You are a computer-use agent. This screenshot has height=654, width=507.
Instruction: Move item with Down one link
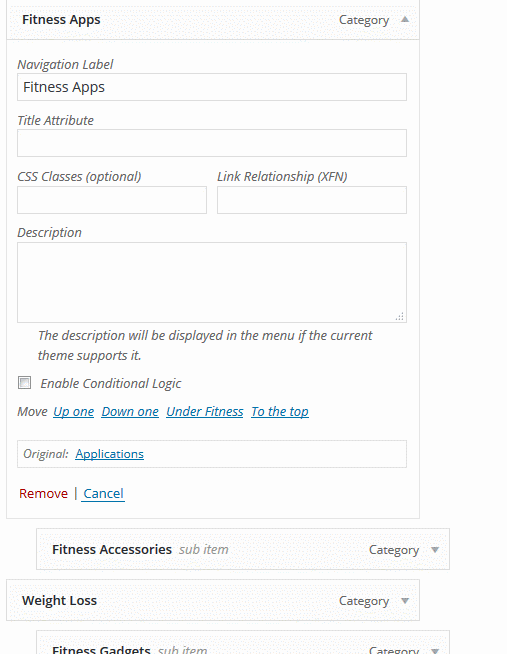[130, 412]
